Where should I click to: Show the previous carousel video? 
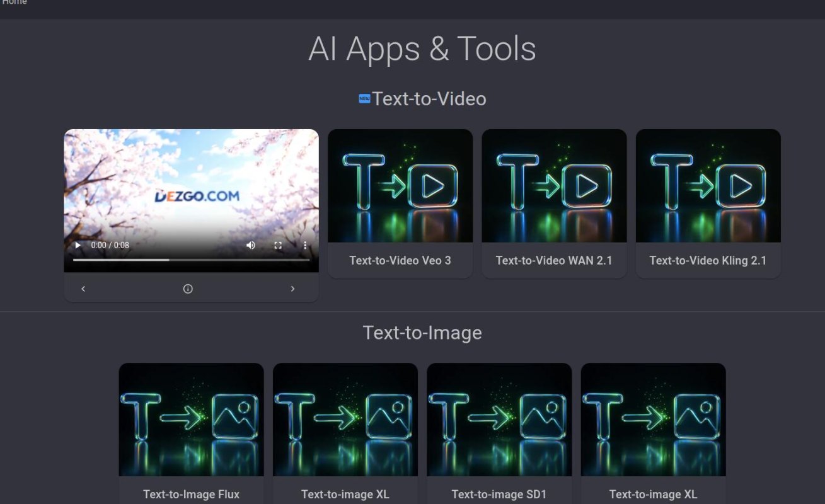tap(83, 289)
